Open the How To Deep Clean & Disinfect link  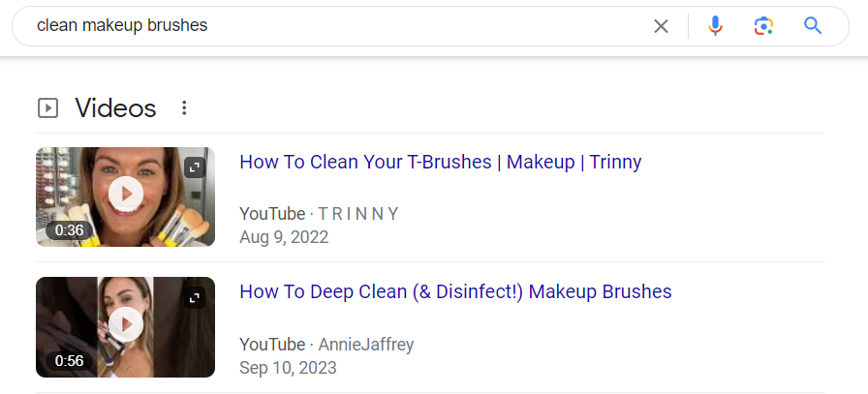pyautogui.click(x=454, y=291)
